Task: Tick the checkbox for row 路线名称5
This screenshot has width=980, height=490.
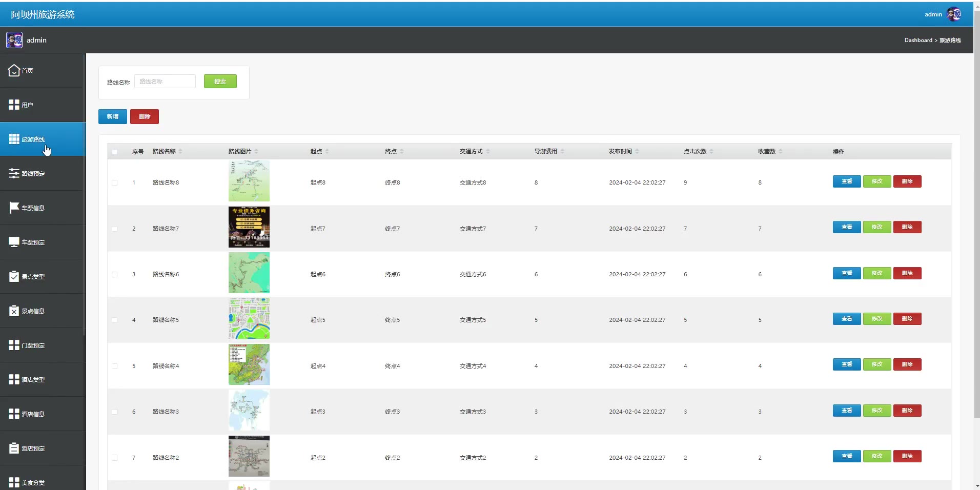Action: click(115, 320)
